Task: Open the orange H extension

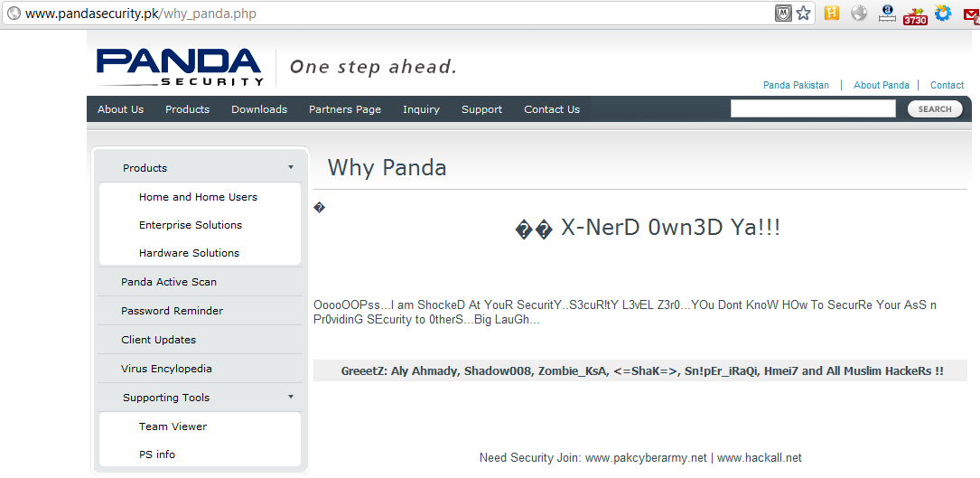Action: [831, 13]
